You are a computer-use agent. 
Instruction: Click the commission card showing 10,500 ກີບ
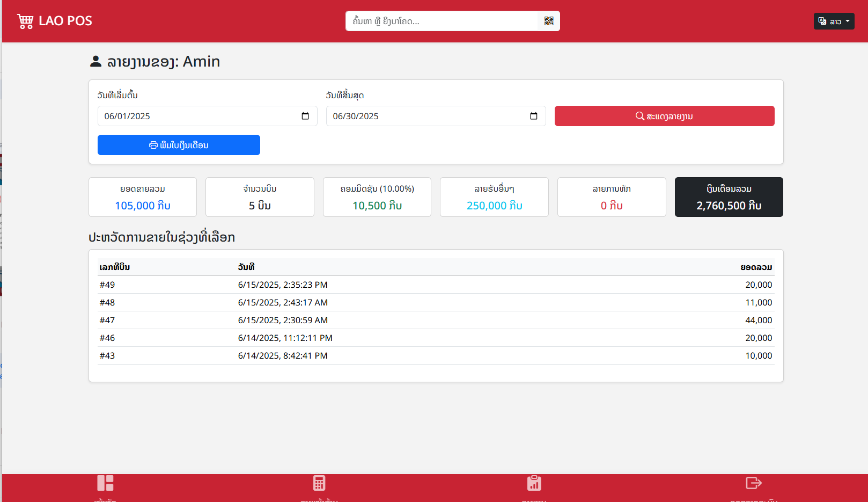tap(377, 197)
